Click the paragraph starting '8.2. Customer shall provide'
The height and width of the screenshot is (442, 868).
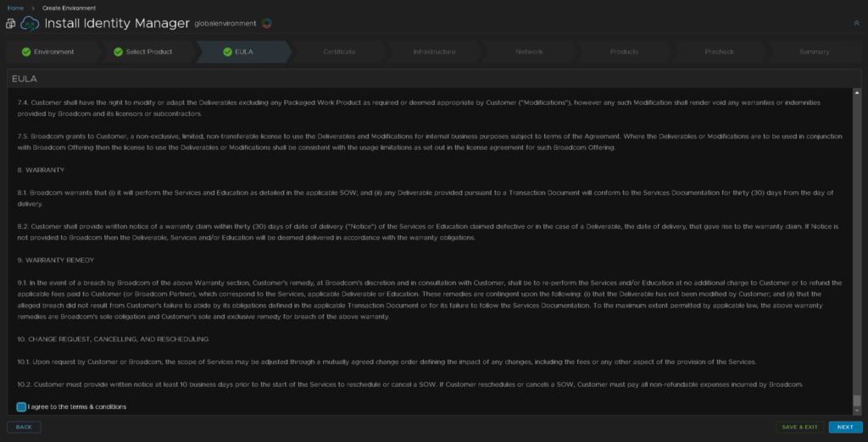click(428, 232)
